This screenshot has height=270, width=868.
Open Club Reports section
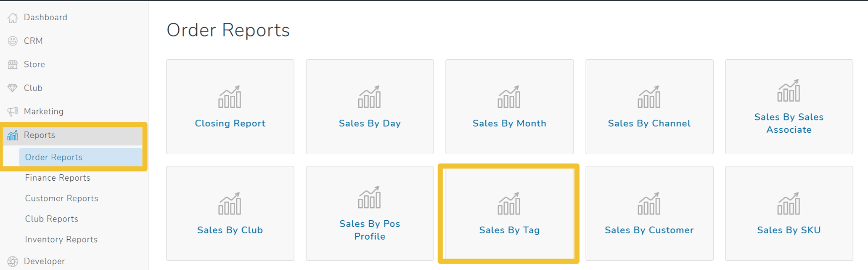[x=51, y=219]
